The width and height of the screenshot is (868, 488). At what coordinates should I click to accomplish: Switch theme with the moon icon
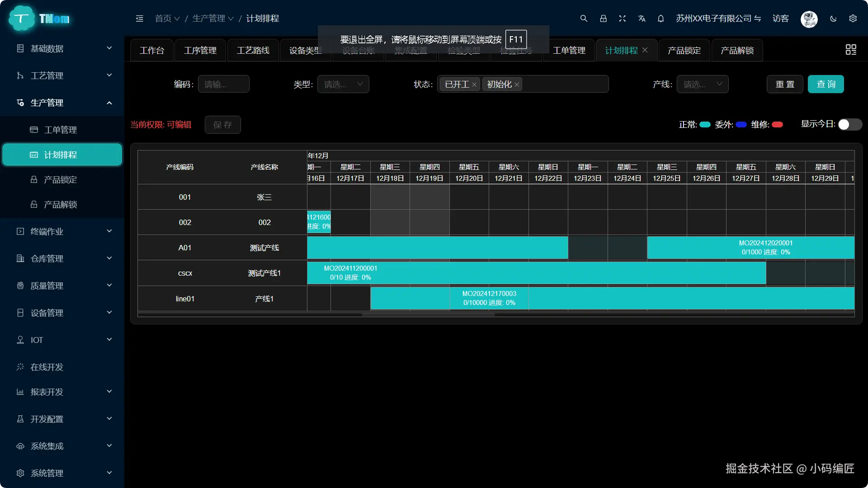833,19
